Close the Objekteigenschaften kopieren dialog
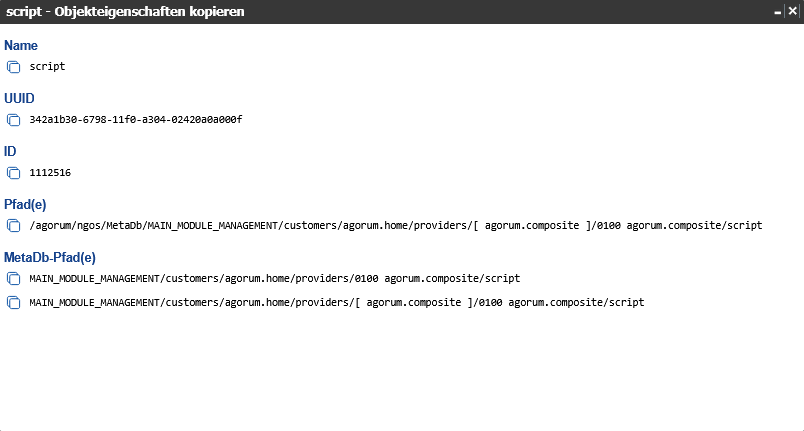The image size is (804, 431). coord(792,12)
